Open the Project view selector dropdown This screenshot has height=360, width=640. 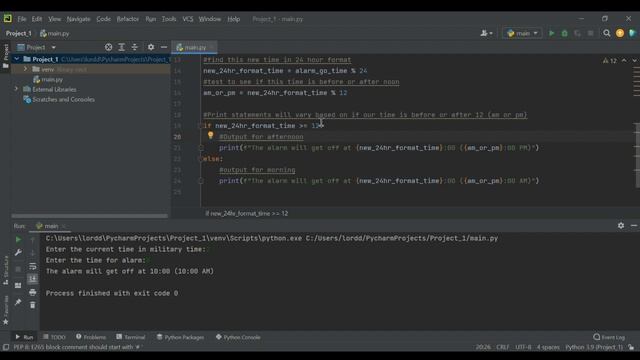pos(36,47)
